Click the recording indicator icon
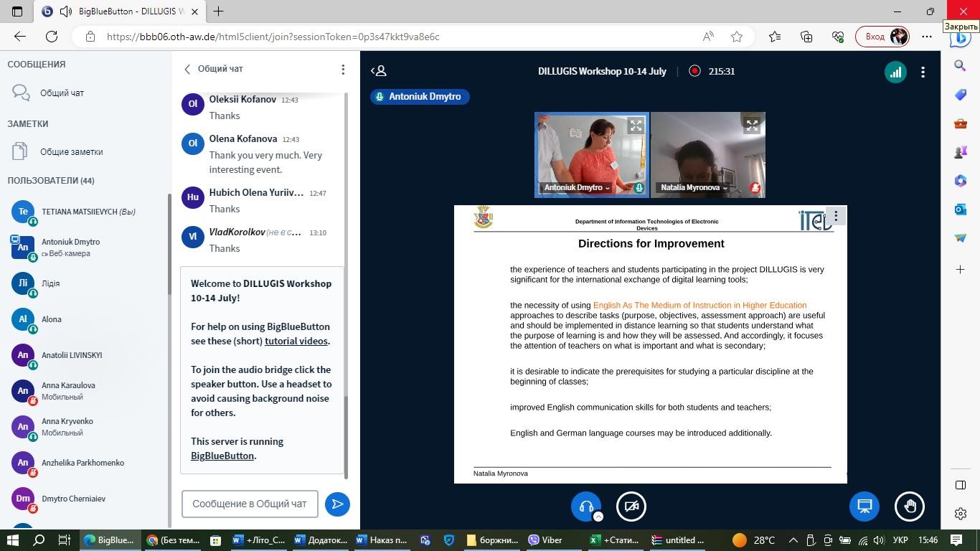This screenshot has height=551, width=980. tap(694, 71)
